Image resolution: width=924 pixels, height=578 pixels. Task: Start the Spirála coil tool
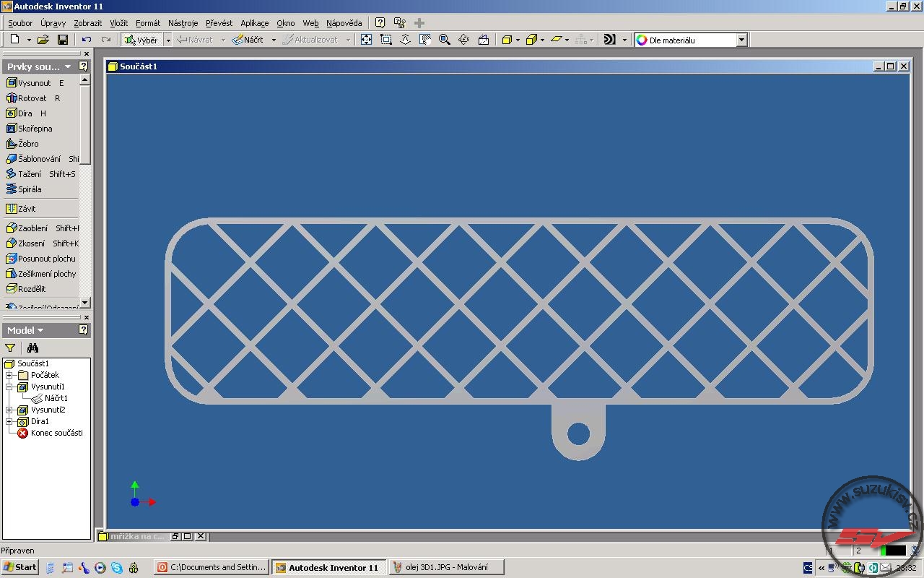point(30,189)
